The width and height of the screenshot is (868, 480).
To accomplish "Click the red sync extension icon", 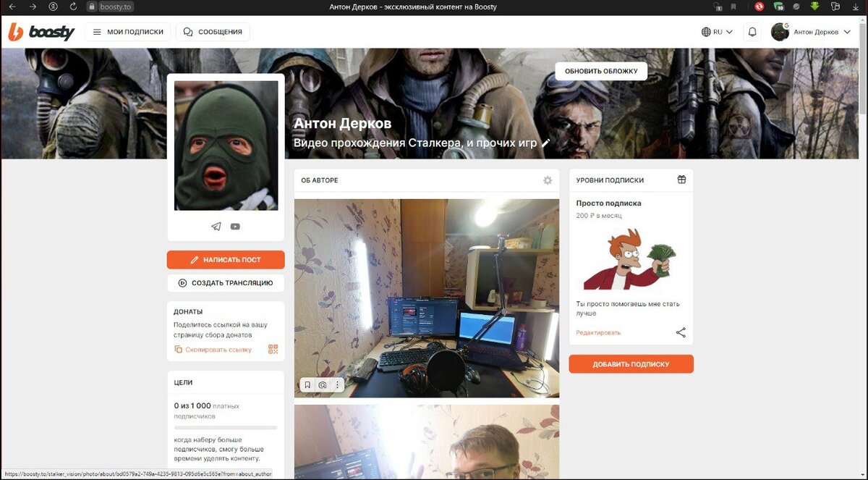I will click(759, 7).
